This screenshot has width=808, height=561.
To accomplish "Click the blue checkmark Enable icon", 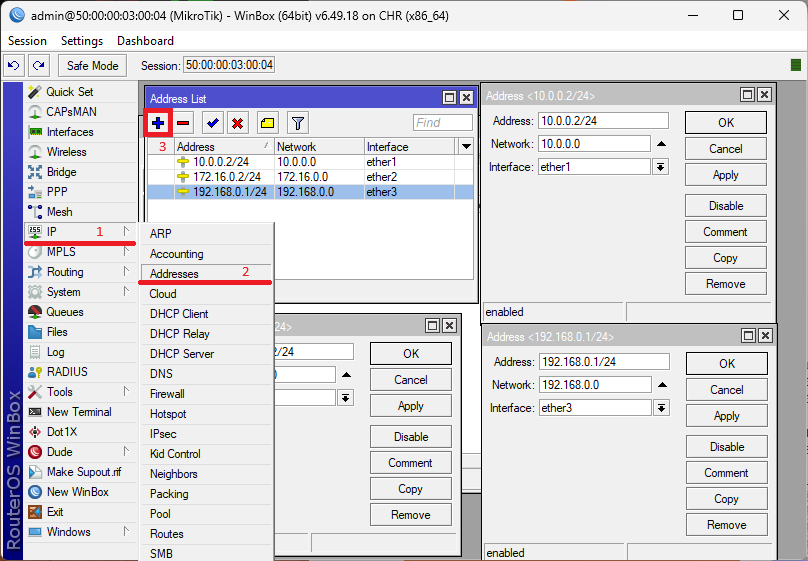I will click(213, 123).
